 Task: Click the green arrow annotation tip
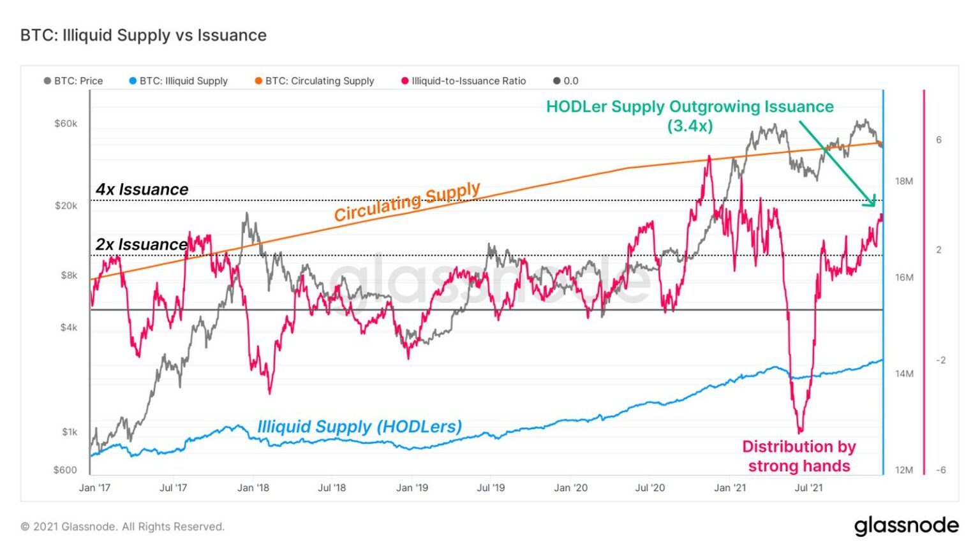pyautogui.click(x=873, y=204)
